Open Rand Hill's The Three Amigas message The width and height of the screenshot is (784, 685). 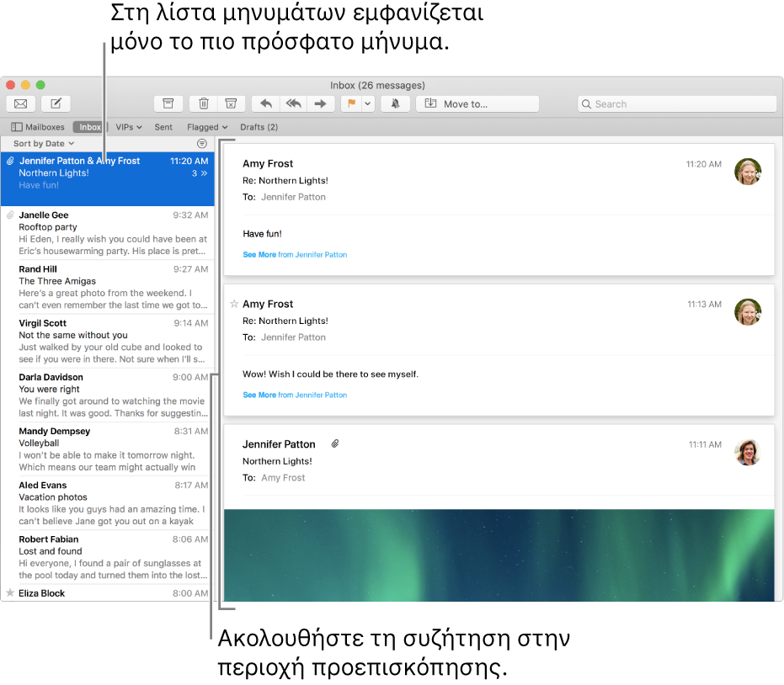(x=108, y=287)
